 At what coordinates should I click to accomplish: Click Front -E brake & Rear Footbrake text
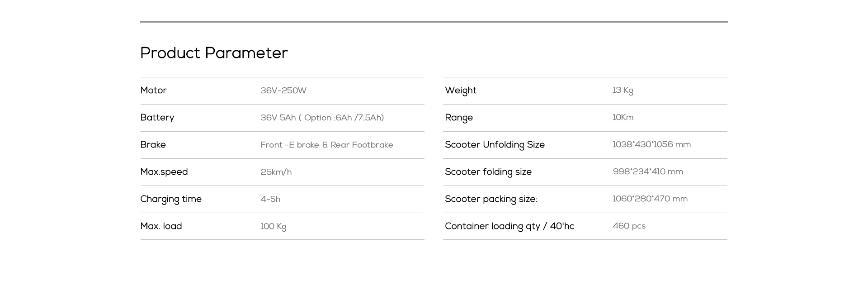tap(327, 145)
